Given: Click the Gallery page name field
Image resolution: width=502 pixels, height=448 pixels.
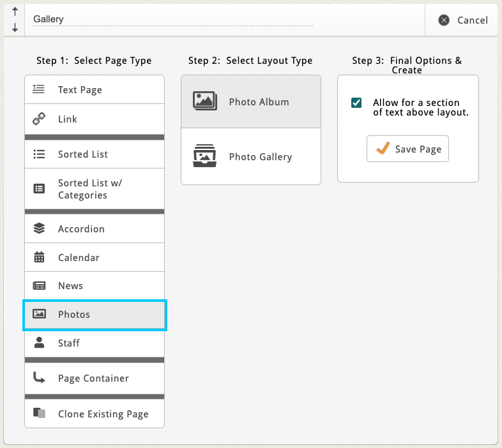Looking at the screenshot, I should point(172,19).
